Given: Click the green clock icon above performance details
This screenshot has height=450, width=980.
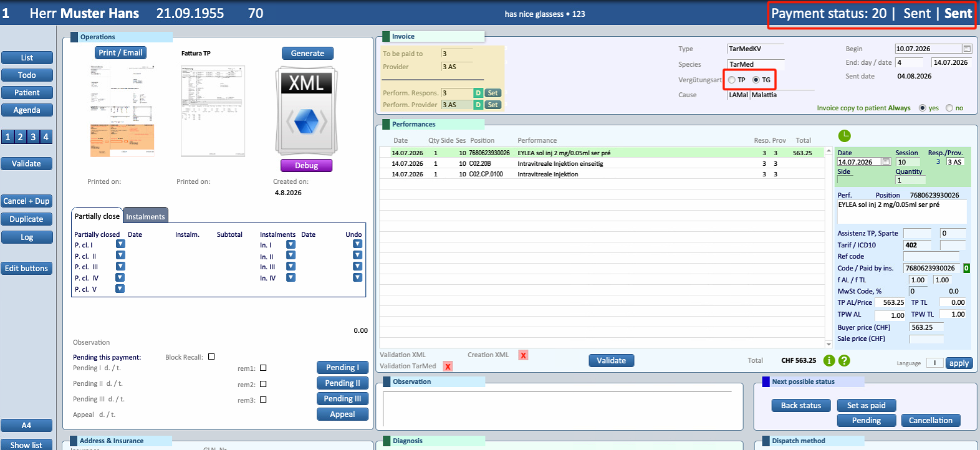Looking at the screenshot, I should point(844,136).
